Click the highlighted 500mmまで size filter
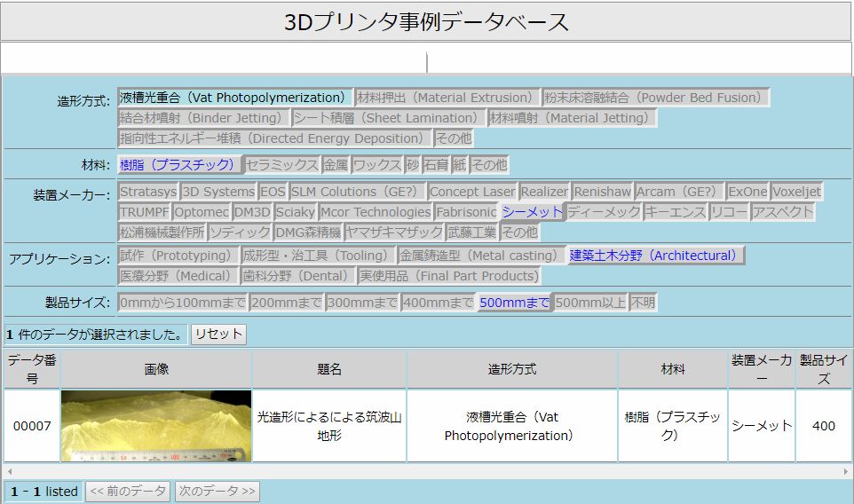The image size is (854, 504). pos(514,302)
